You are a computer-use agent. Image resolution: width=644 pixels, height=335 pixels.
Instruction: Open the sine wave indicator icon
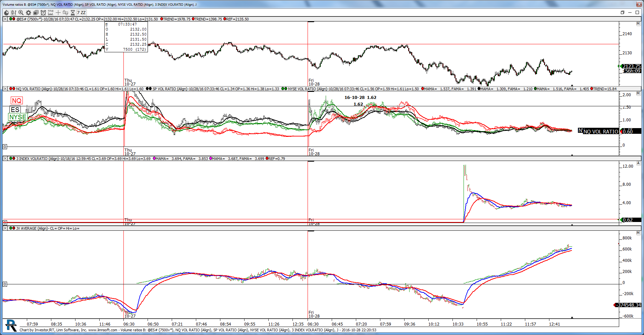(65, 13)
